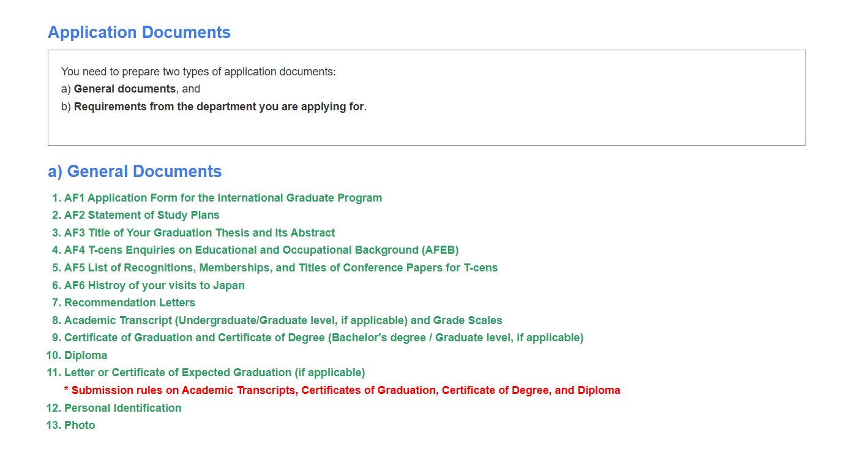Open the Personal Identification link
Viewport: 868px width, 454px height.
coord(122,408)
